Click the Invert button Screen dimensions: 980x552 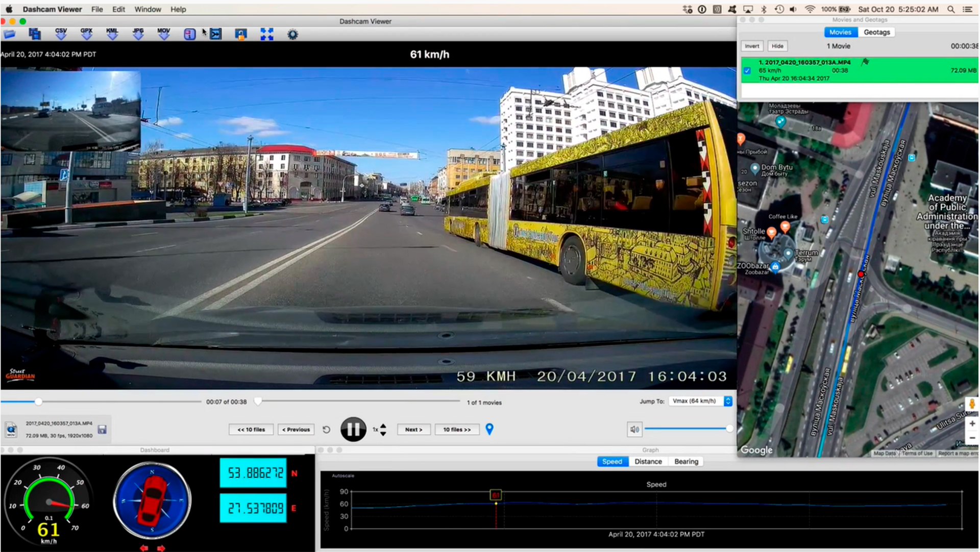752,46
